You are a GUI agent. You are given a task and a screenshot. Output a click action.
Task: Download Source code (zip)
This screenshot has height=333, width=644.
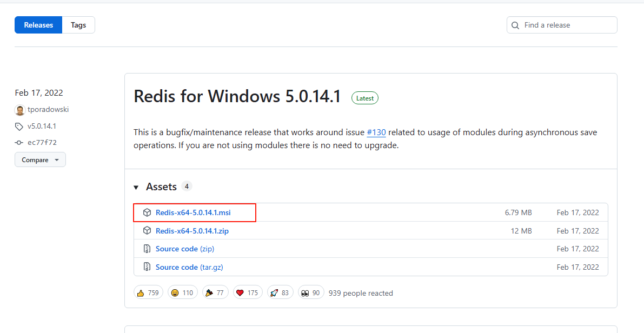pos(184,249)
